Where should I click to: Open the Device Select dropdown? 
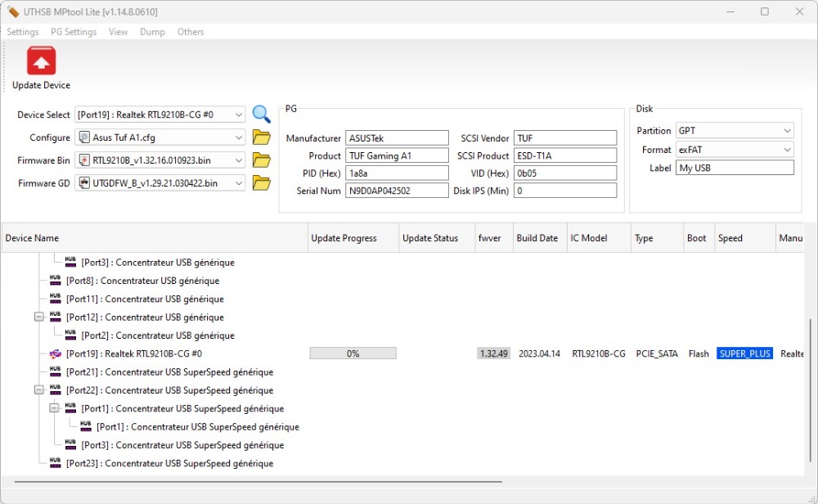(x=238, y=115)
